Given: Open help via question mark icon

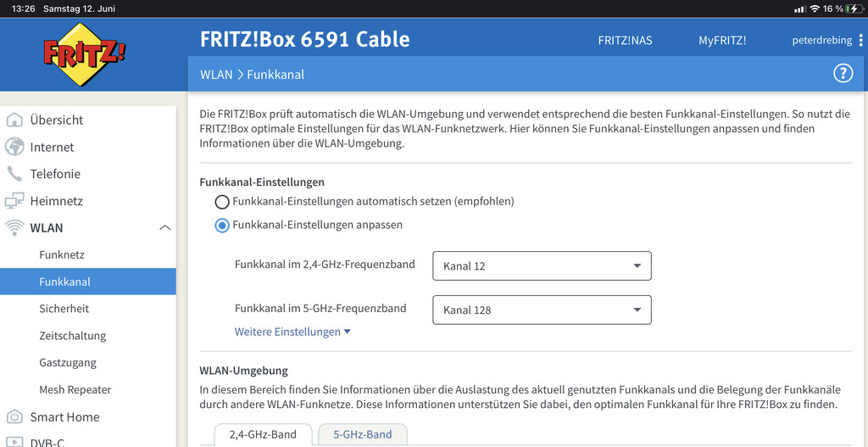Looking at the screenshot, I should pyautogui.click(x=843, y=74).
